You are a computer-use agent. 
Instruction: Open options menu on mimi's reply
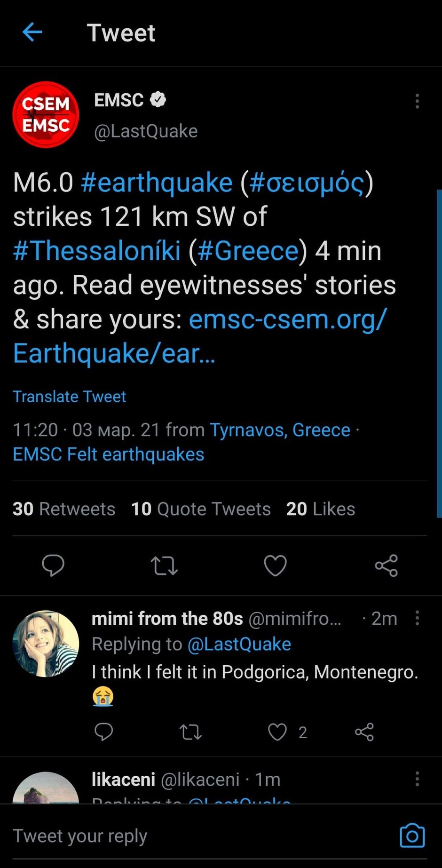coord(417,618)
